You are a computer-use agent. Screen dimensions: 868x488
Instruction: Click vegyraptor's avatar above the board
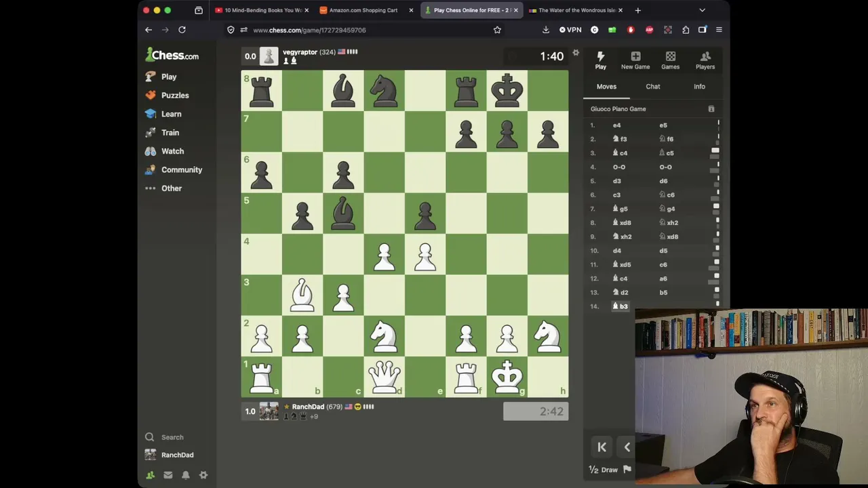[x=269, y=56]
